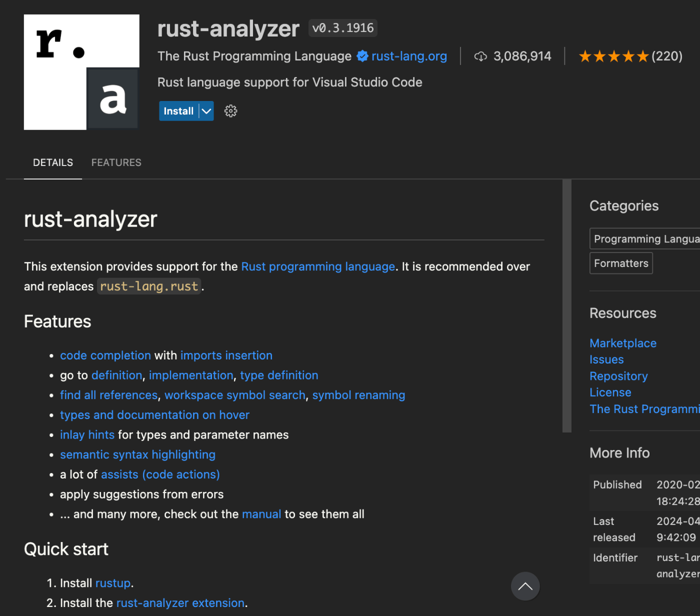Open the manual link
Image resolution: width=700 pixels, height=616 pixels.
coord(261,514)
